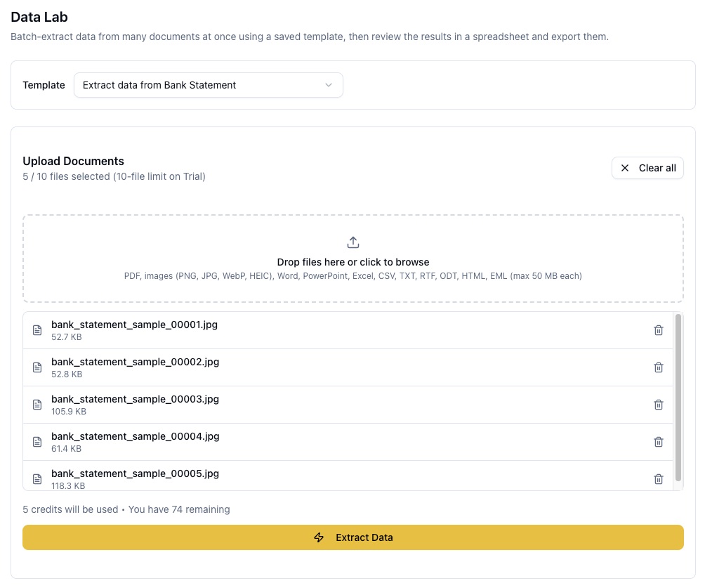The width and height of the screenshot is (705, 588).
Task: Click supported file formats text in drop zone
Action: click(353, 276)
